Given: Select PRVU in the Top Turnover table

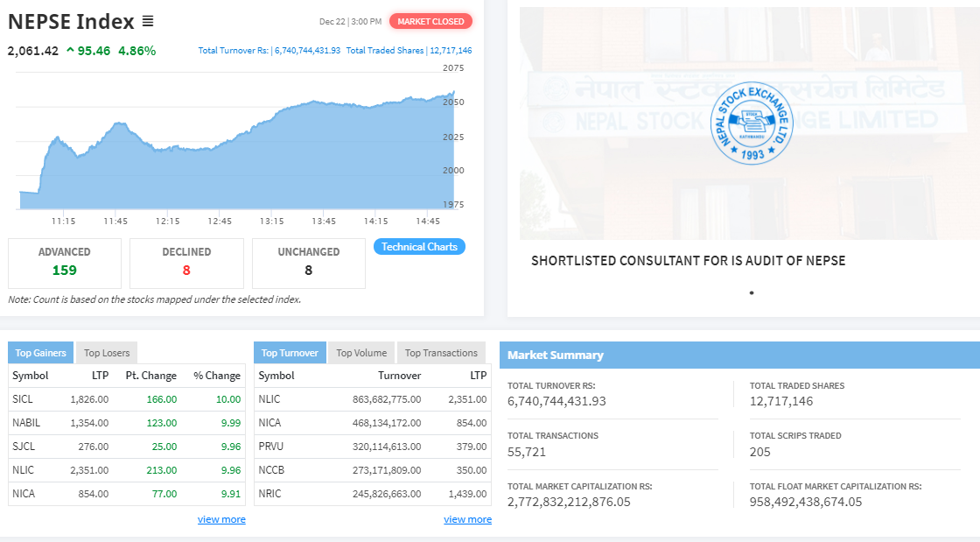Looking at the screenshot, I should pyautogui.click(x=271, y=447).
